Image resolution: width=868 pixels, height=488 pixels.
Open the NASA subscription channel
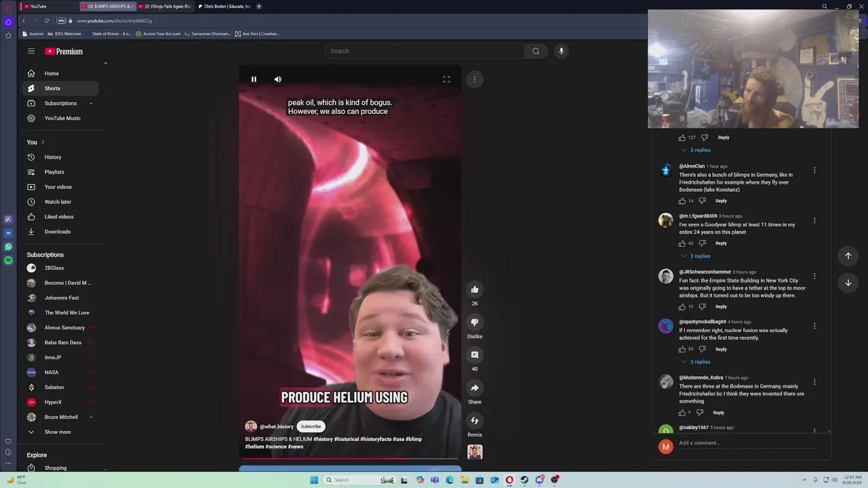pos(60,372)
